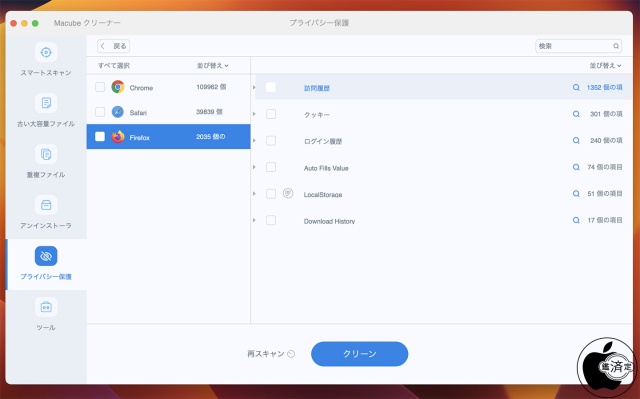Click the rescan circular arrow icon
The image size is (640, 399).
(x=291, y=354)
